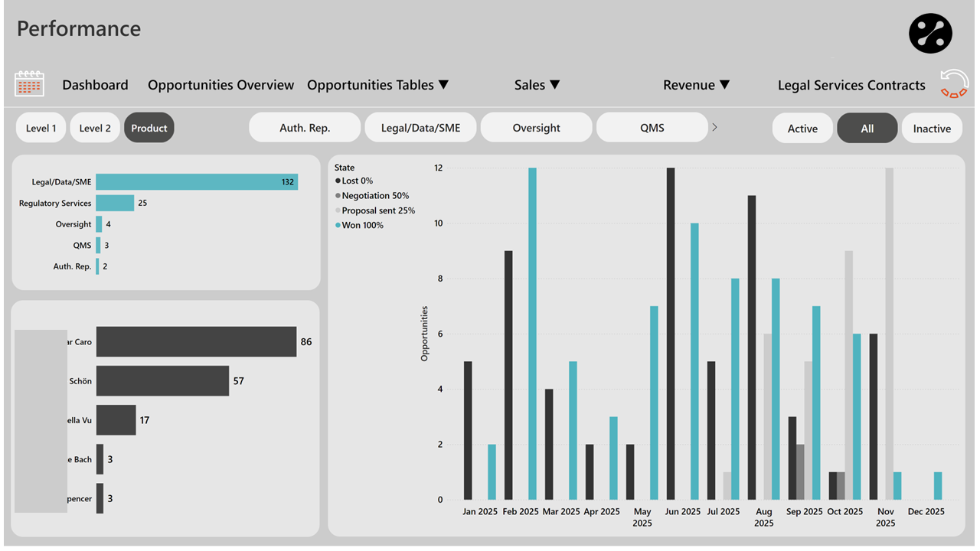
Task: Click the Lost 0% legend item
Action: tap(357, 181)
